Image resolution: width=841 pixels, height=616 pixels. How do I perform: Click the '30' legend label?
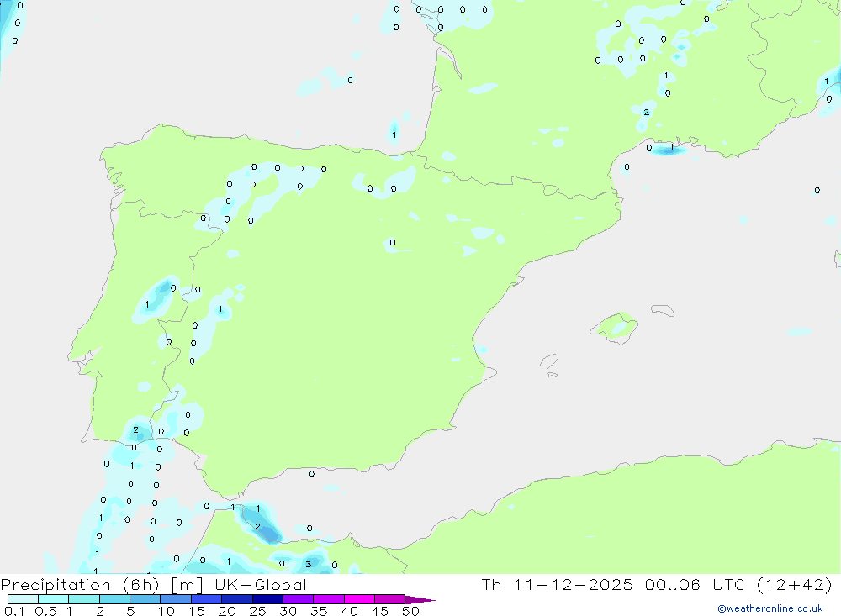coord(288,611)
